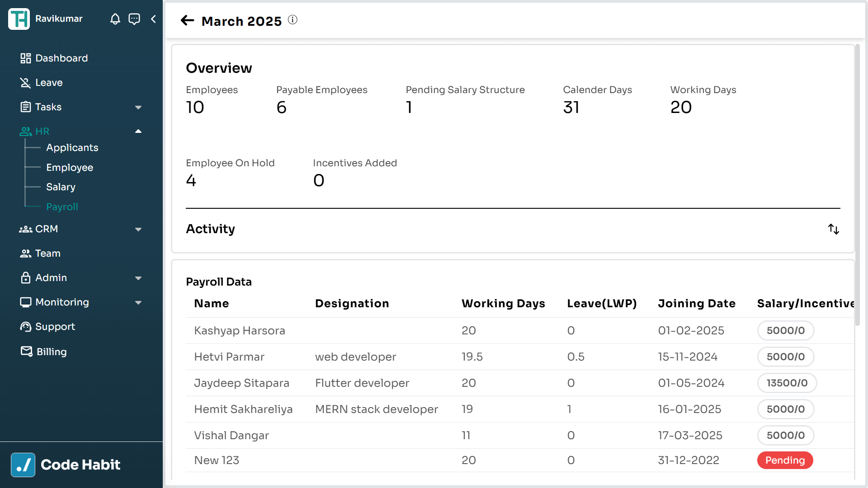Click the Designation column header
Screen dimensions: 868x488
[352, 304]
